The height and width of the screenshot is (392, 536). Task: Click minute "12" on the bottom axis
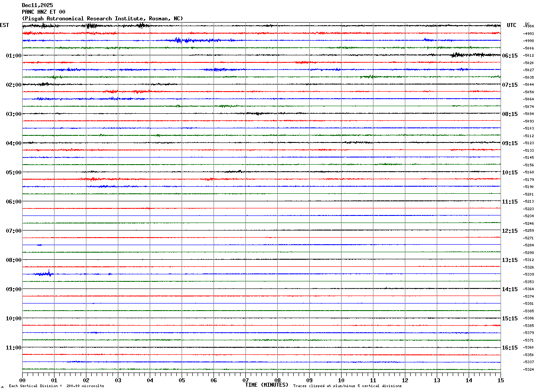[x=405, y=380]
